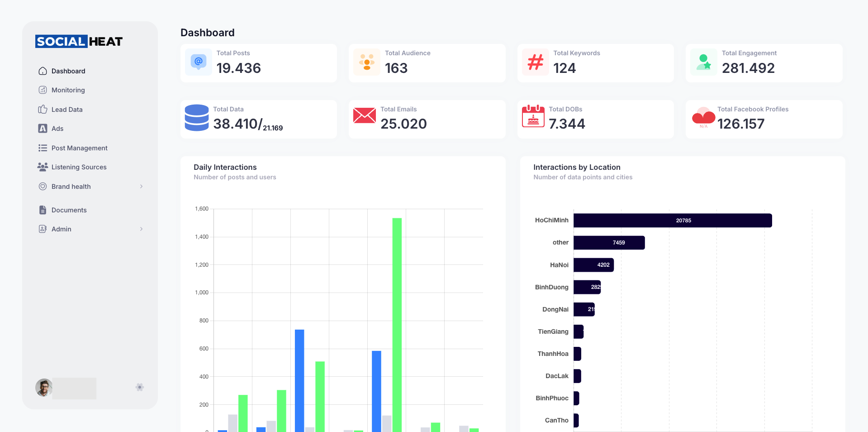Viewport: 868px width, 432px height.
Task: Click the Total Emails envelope icon
Action: coord(364,115)
